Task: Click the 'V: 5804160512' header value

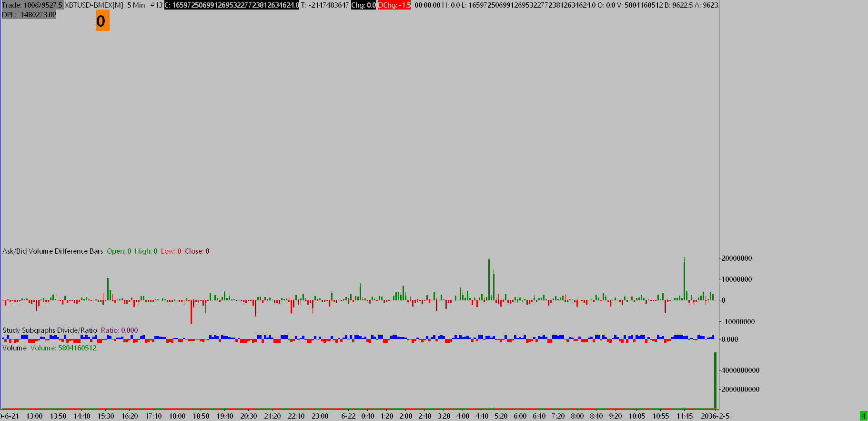Action: pos(640,5)
